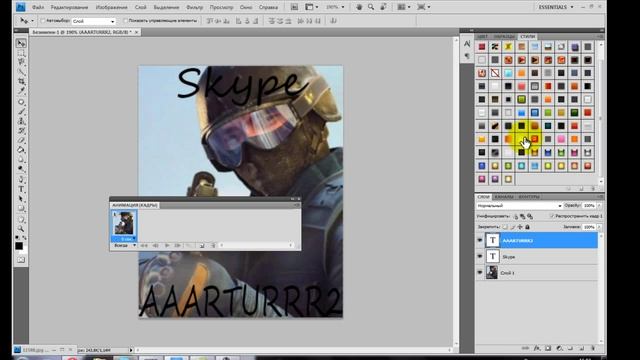Select the Path Selection arrow tool
This screenshot has height=360, width=640.
point(21,199)
